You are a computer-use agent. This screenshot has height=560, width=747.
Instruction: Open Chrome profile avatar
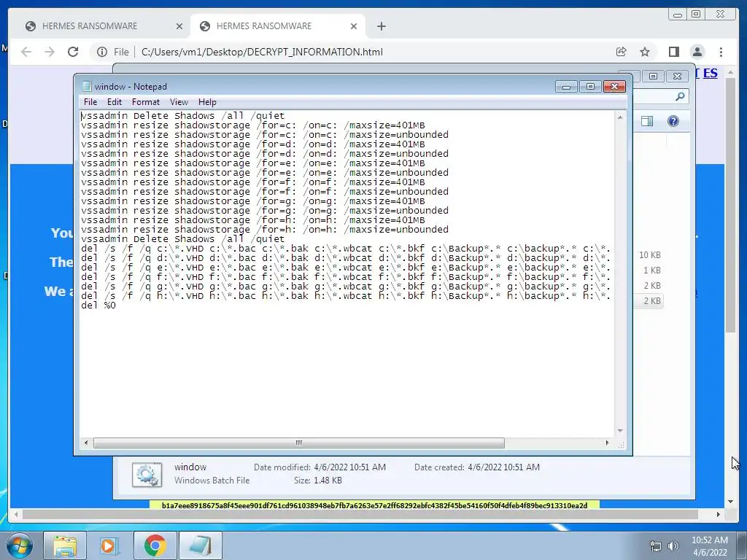point(697,52)
